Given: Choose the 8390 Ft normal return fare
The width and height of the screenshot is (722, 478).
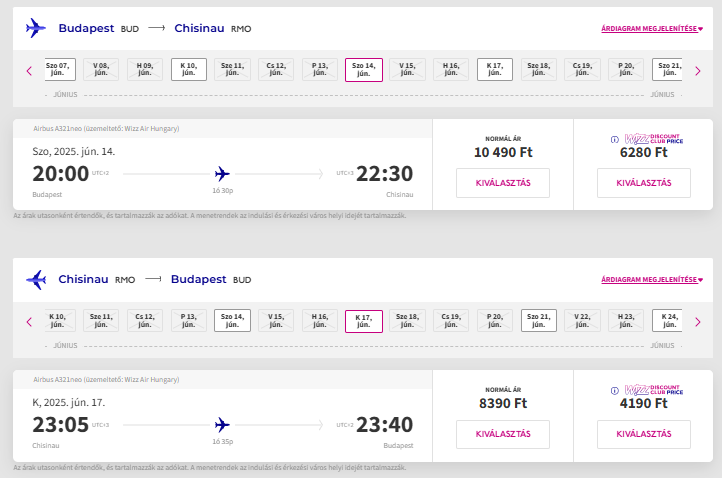Looking at the screenshot, I should point(503,434).
